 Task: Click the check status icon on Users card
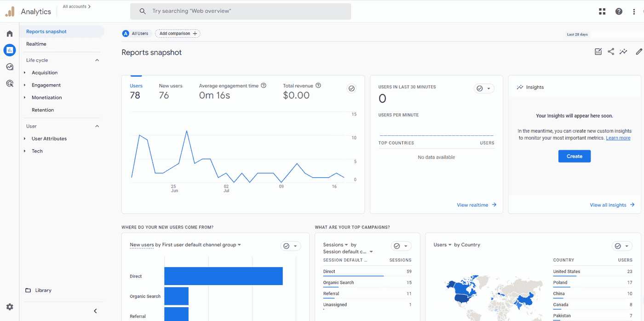[x=352, y=88]
